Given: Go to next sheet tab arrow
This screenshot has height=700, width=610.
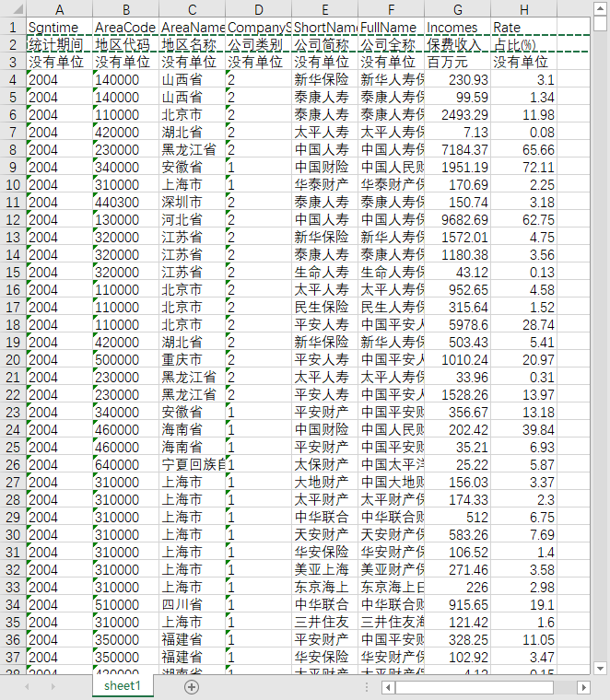Looking at the screenshot, I should (53, 687).
